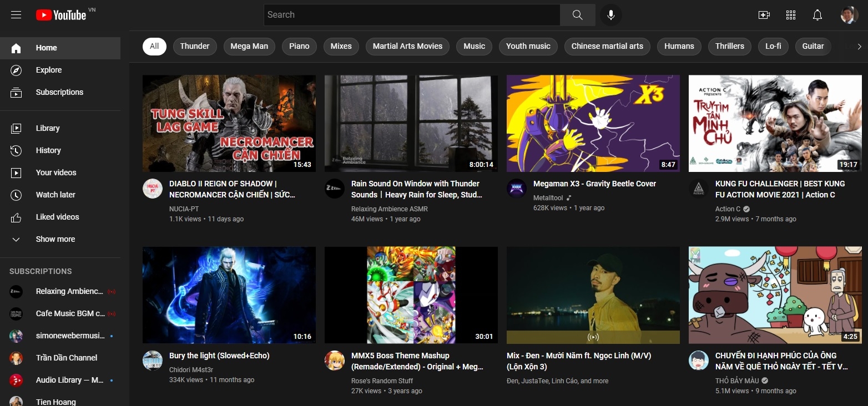This screenshot has width=868, height=406.
Task: Select the Chinese martial arts chip
Action: point(607,46)
